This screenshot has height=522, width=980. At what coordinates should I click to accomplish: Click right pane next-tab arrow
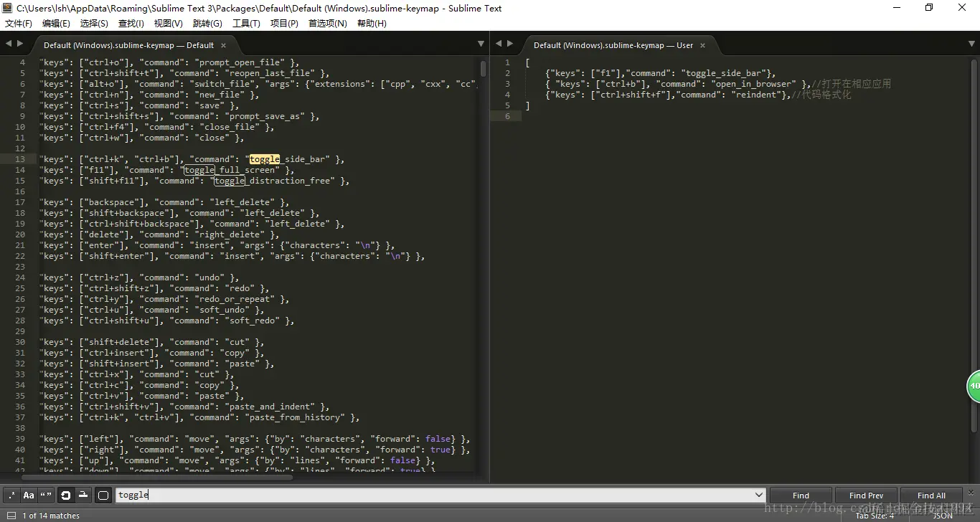(509, 44)
